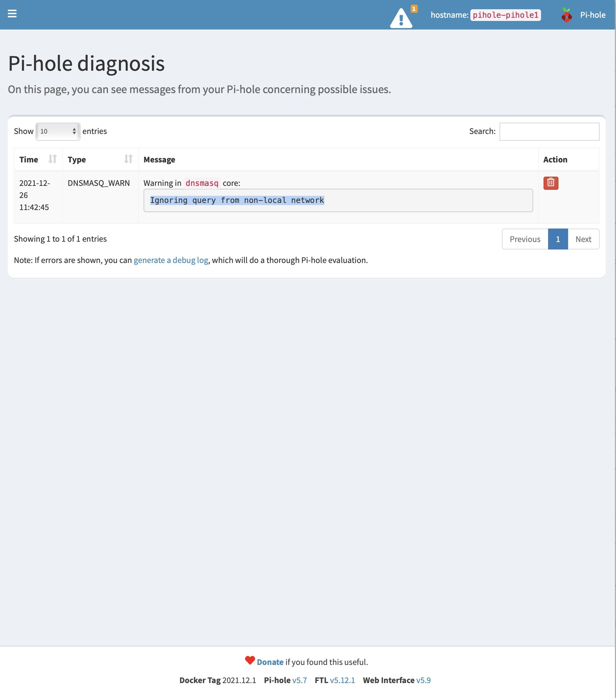
Task: Open the Show entries count dropdown
Action: click(58, 131)
